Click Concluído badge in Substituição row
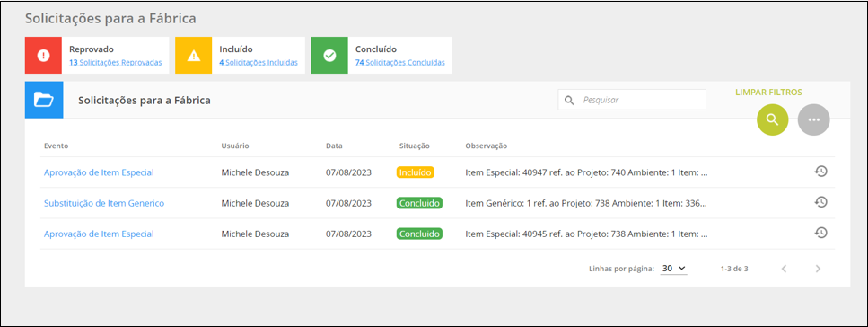The width and height of the screenshot is (868, 327). [x=419, y=203]
